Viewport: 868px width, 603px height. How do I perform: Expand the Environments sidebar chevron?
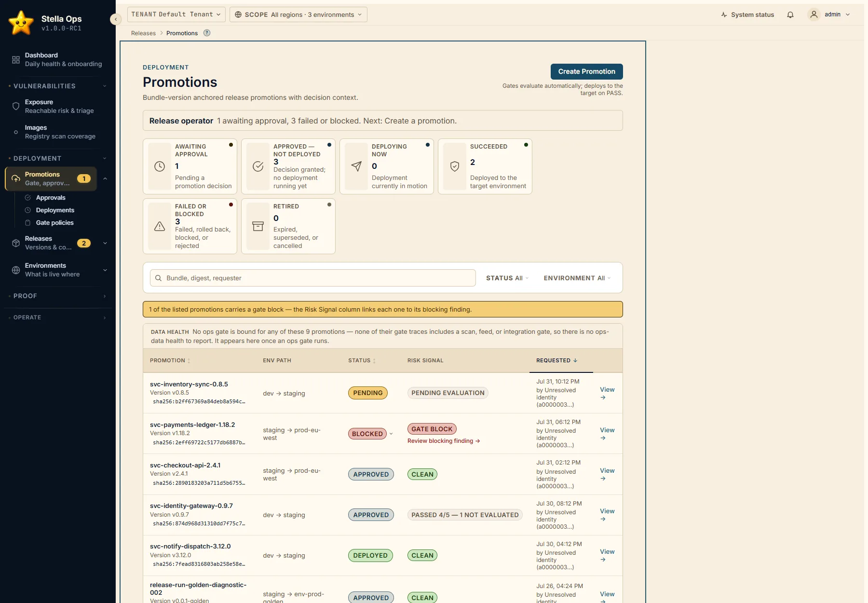(x=105, y=270)
